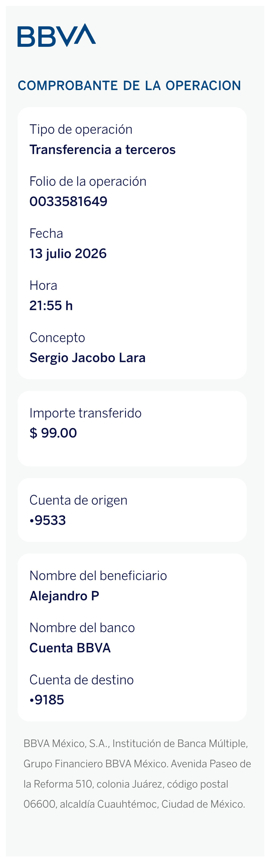Image resolution: width=265 pixels, height=868 pixels.
Task: Click the Hora label
Action: 43,285
